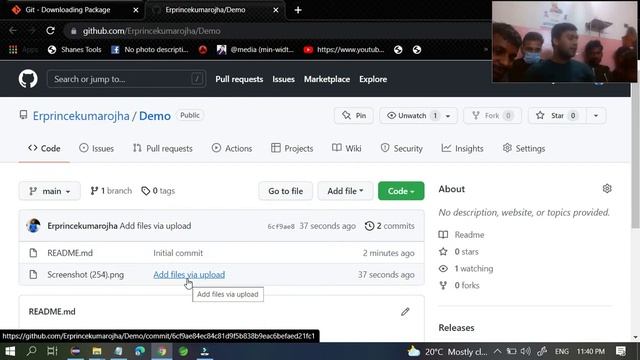
Task: Open the taskbar volume icon
Action: [x=526, y=351]
